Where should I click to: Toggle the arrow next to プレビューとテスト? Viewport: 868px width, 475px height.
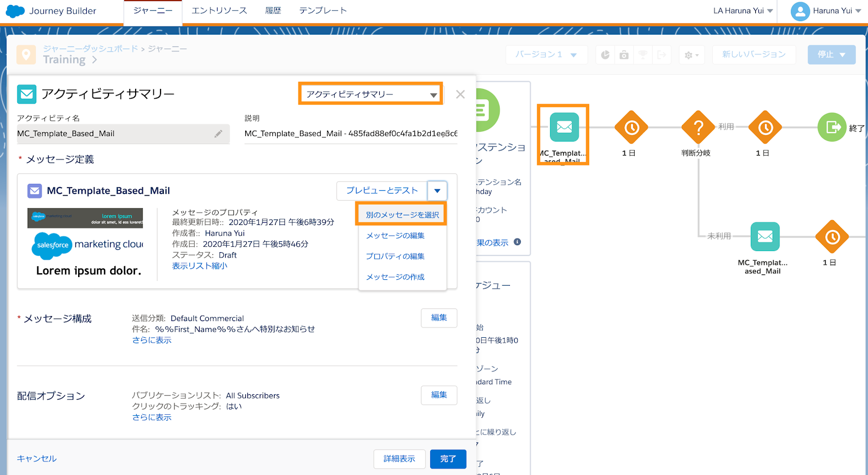pyautogui.click(x=437, y=191)
